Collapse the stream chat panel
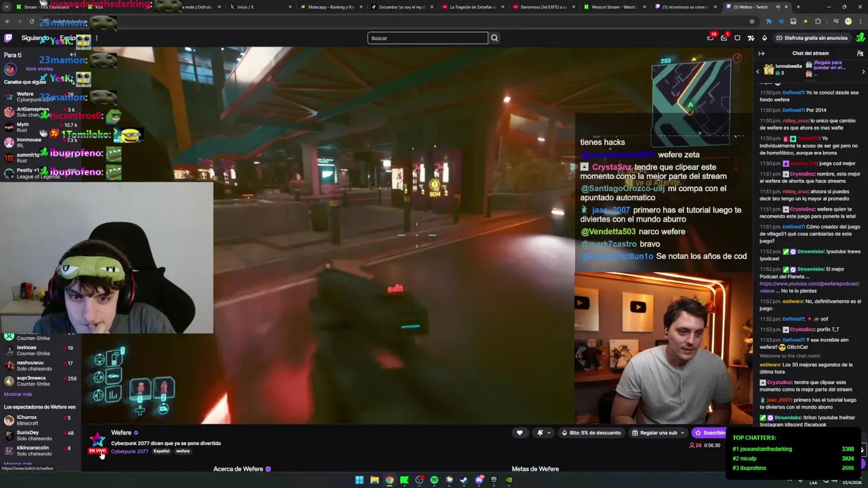 pyautogui.click(x=762, y=54)
